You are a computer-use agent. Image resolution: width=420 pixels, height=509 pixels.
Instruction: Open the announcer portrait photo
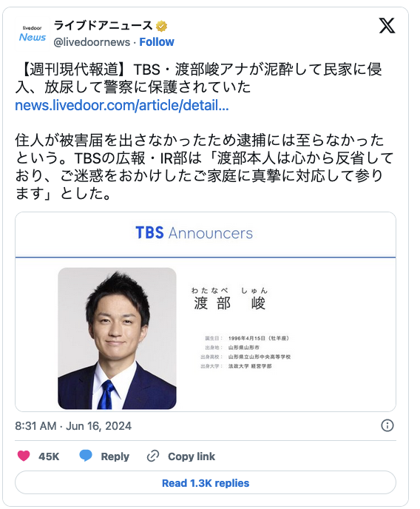click(117, 338)
